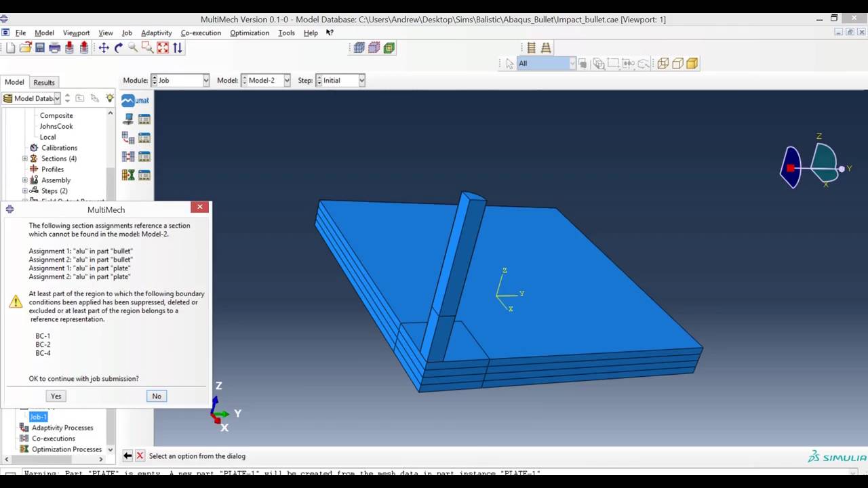The image size is (868, 488).
Task: Save the model database via floppy icon
Action: click(40, 47)
